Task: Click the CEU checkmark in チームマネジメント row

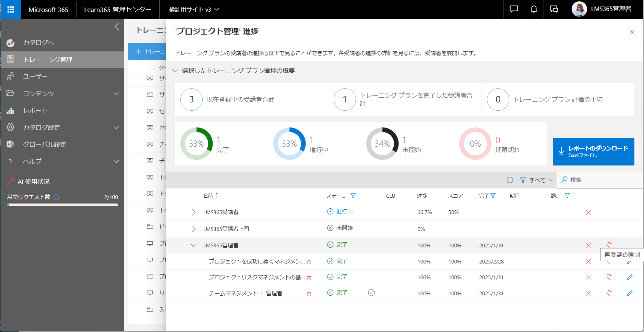Action: tap(371, 293)
